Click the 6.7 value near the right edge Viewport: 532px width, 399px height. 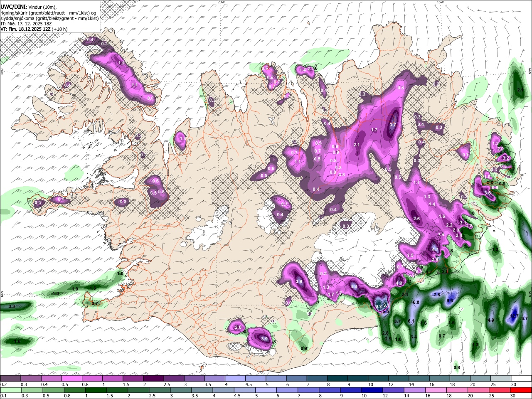click(525, 318)
